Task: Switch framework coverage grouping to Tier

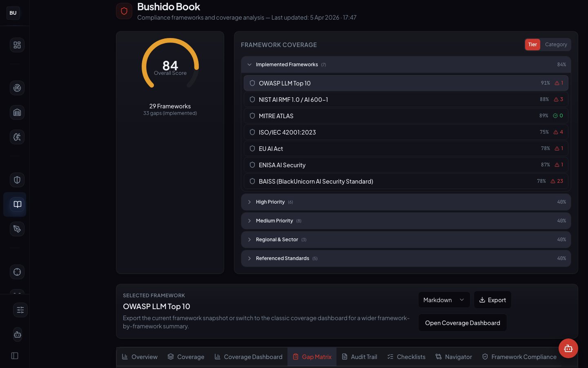Action: pyautogui.click(x=532, y=45)
